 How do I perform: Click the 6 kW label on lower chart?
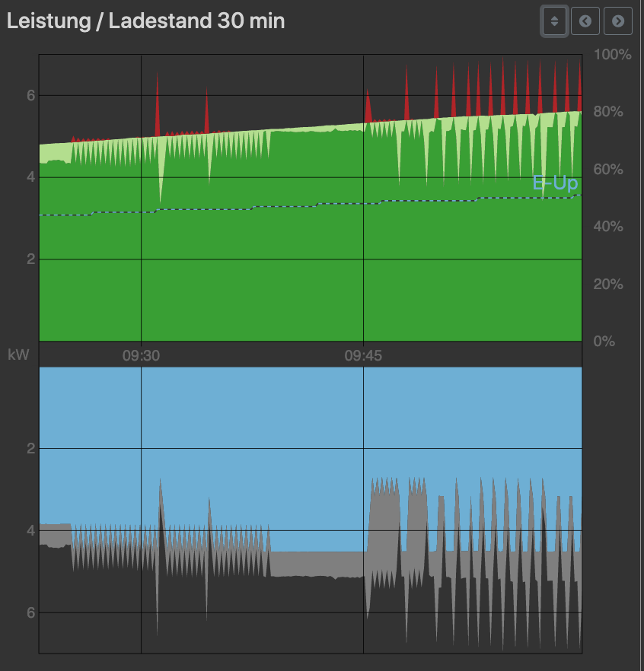[x=31, y=612]
